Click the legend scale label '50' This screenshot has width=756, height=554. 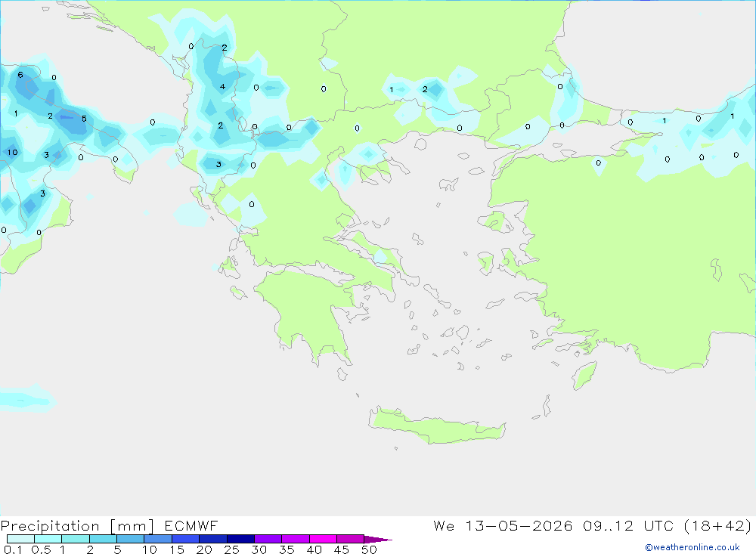[x=369, y=549]
